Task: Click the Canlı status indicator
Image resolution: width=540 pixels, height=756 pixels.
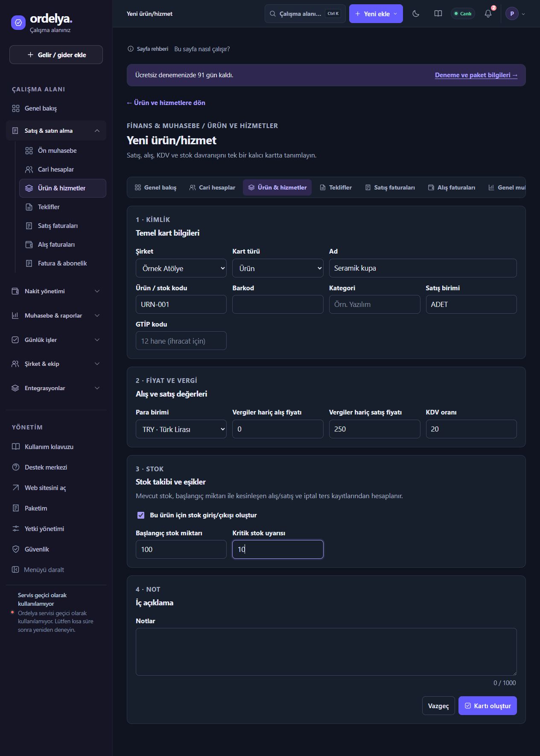Action: pos(463,14)
